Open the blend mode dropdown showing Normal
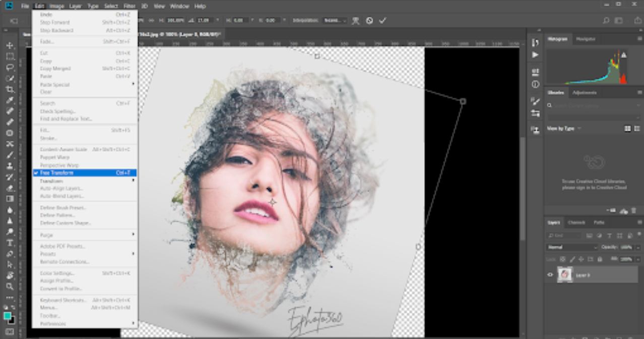 pos(571,247)
